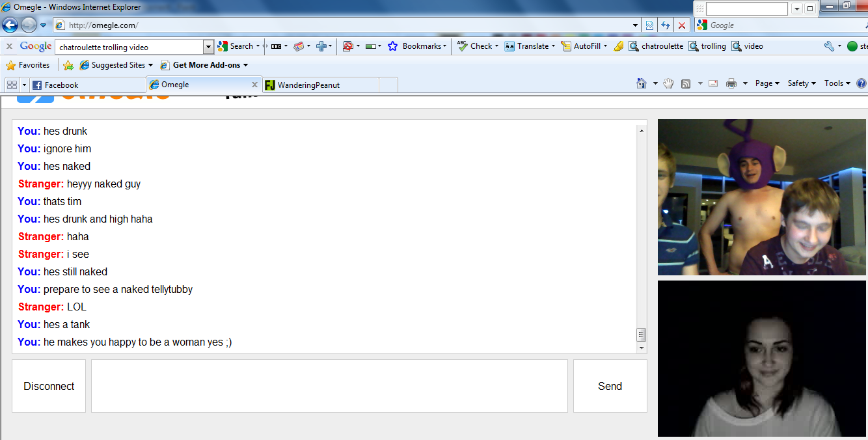Click the Google Toolbar search field
Viewport: 868px width, 440px height.
tap(129, 47)
